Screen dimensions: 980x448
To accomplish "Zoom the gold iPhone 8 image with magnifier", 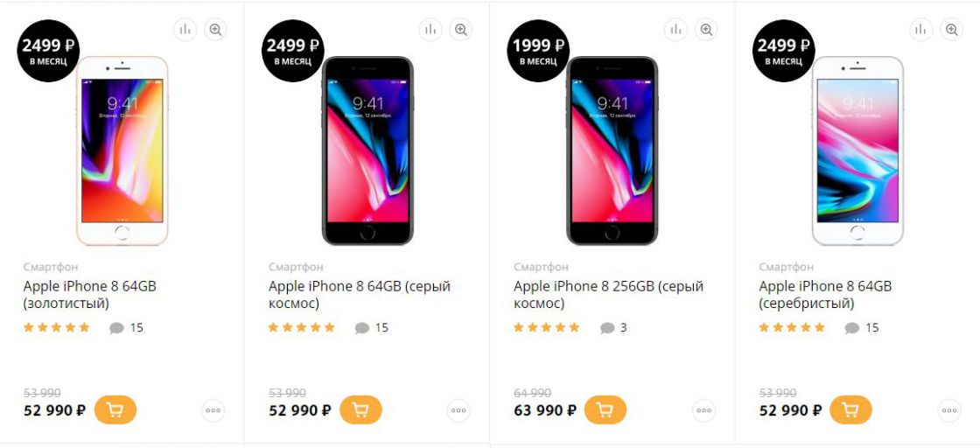I will (215, 30).
